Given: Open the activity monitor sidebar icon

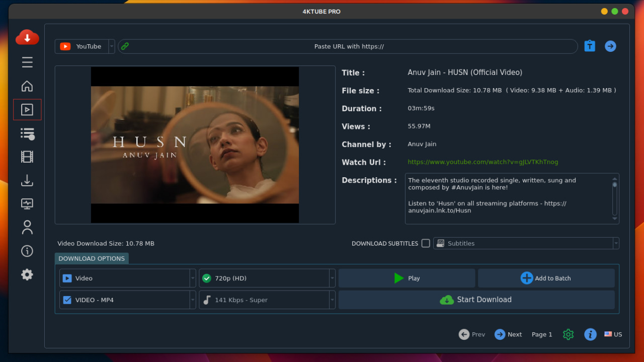Looking at the screenshot, I should [27, 204].
